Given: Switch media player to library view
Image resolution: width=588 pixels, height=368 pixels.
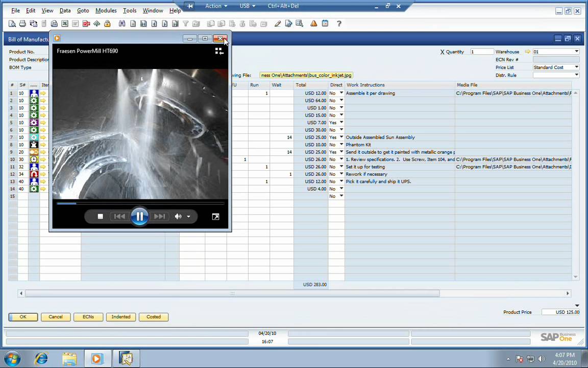Looking at the screenshot, I should [x=219, y=52].
